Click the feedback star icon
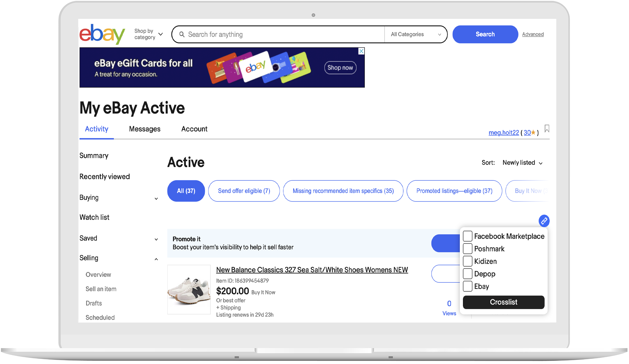Viewport: 629px width, 364px height. click(533, 133)
